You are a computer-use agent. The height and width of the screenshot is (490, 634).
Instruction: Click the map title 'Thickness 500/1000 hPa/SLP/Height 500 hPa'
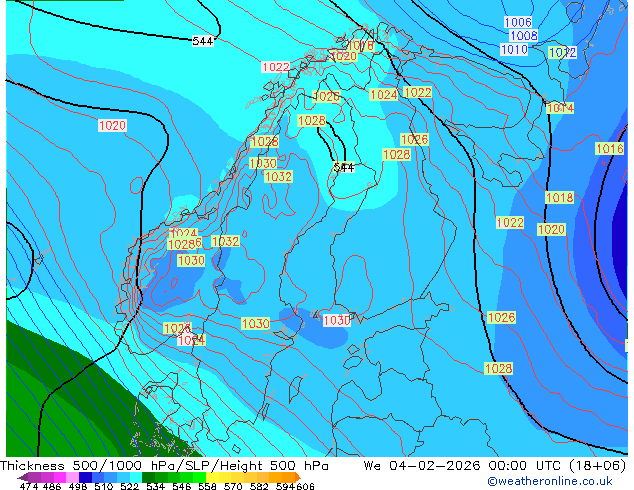(x=164, y=466)
